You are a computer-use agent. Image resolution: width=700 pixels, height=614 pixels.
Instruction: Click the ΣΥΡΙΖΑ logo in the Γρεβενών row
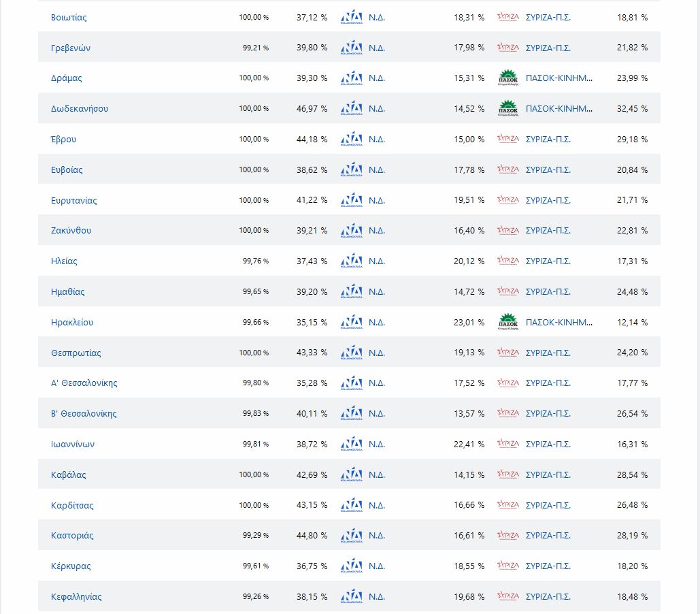pos(508,48)
